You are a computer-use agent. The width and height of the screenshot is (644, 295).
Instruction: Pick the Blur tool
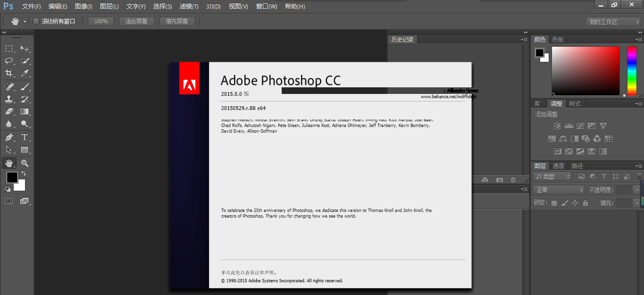[9, 124]
